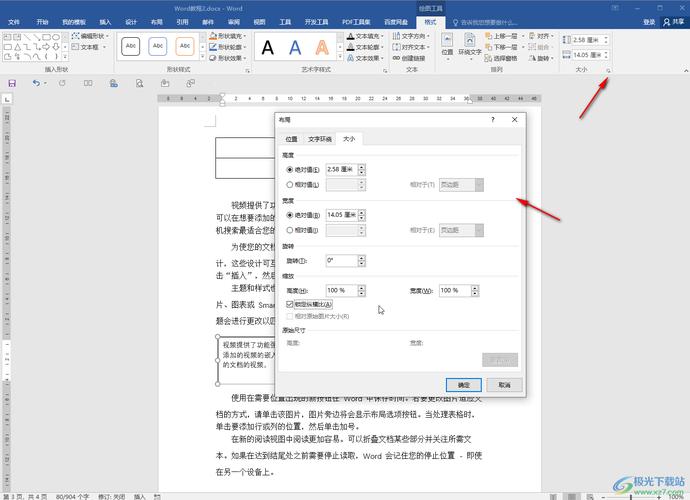The width and height of the screenshot is (690, 500).
Task: Open the 文件 File menu
Action: point(14,22)
